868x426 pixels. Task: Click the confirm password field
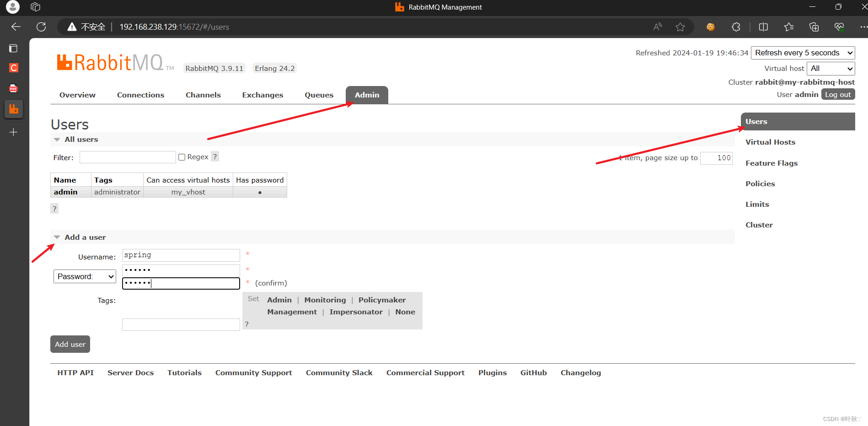tap(181, 283)
